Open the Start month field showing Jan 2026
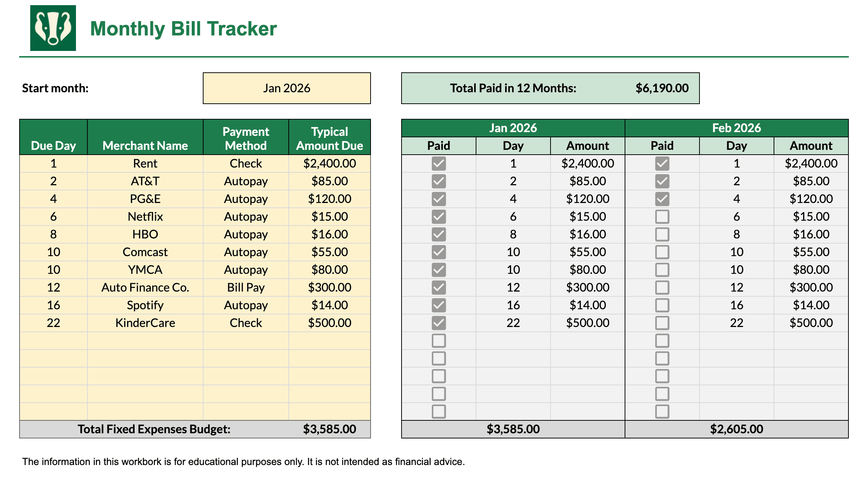The image size is (868, 482). coord(286,88)
